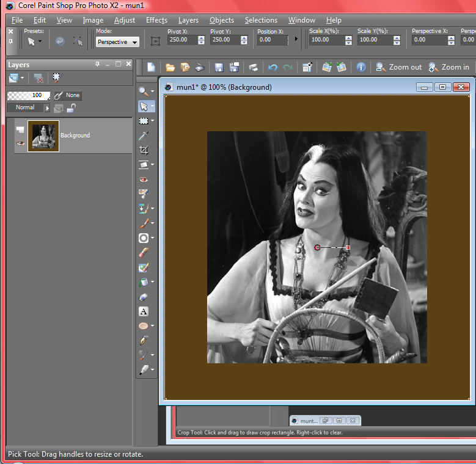Select the Dropper tool

tap(143, 136)
